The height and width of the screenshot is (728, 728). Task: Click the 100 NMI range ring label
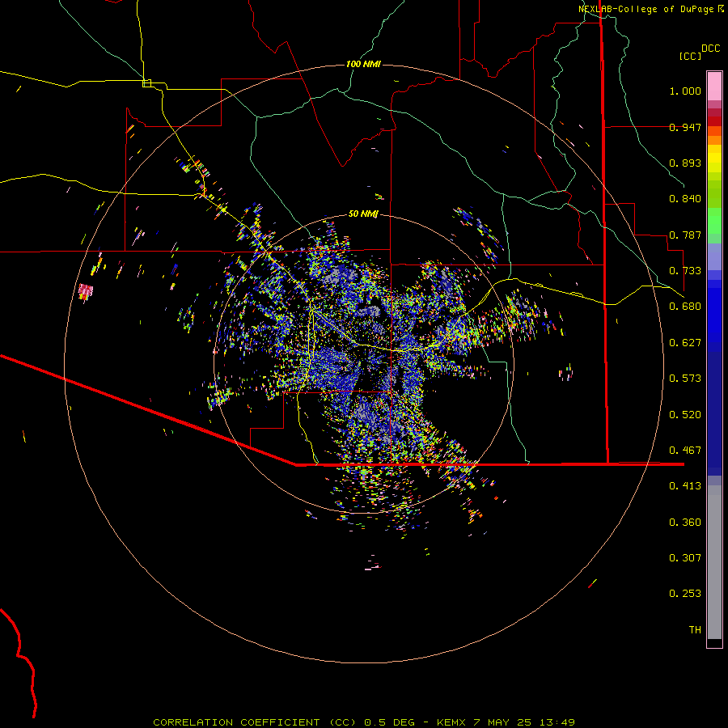[x=363, y=64]
